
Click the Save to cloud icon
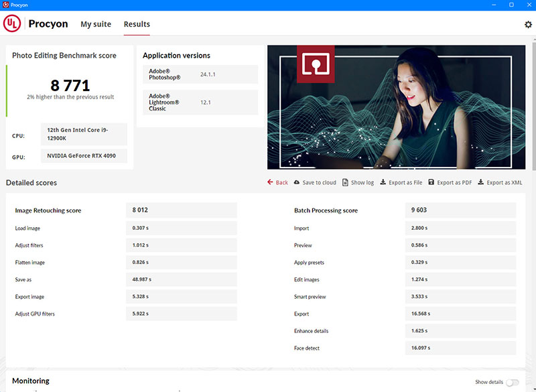(297, 182)
